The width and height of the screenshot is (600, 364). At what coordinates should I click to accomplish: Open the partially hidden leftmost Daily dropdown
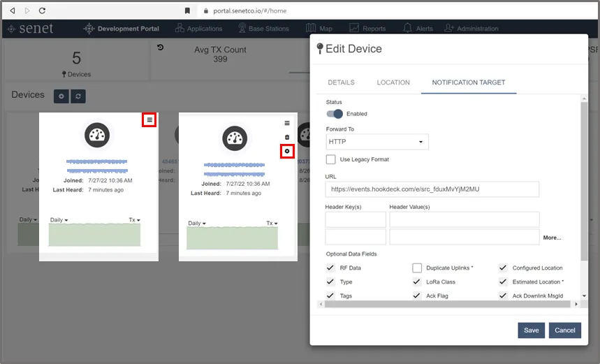[x=28, y=219]
